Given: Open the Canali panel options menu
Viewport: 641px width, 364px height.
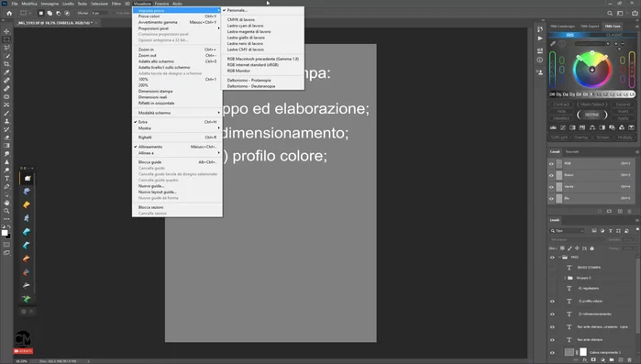Looking at the screenshot, I should 637,152.
